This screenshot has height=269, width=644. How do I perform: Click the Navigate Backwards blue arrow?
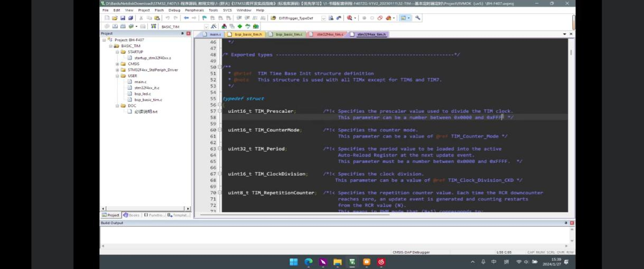click(186, 18)
